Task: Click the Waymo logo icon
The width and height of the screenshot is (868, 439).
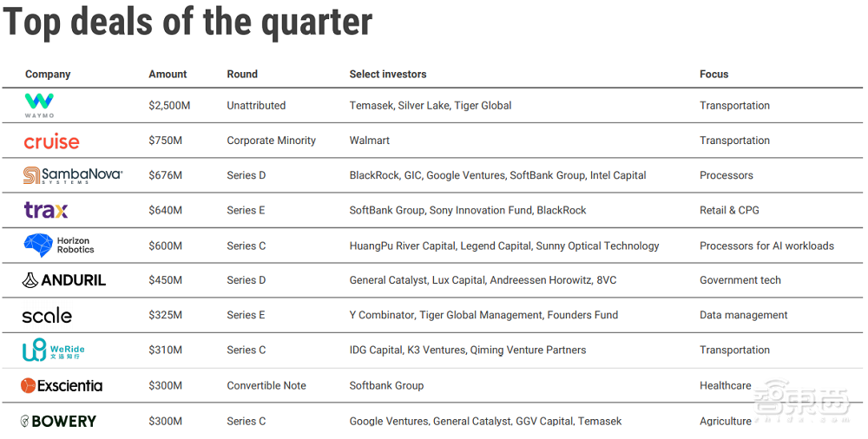Action: point(39,105)
